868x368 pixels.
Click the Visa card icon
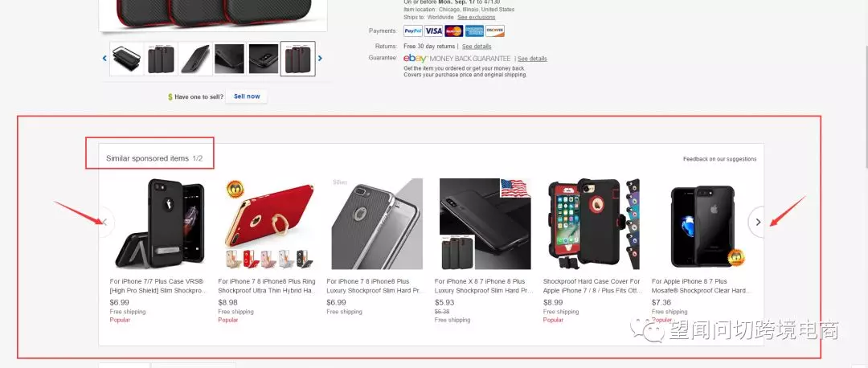pyautogui.click(x=433, y=31)
